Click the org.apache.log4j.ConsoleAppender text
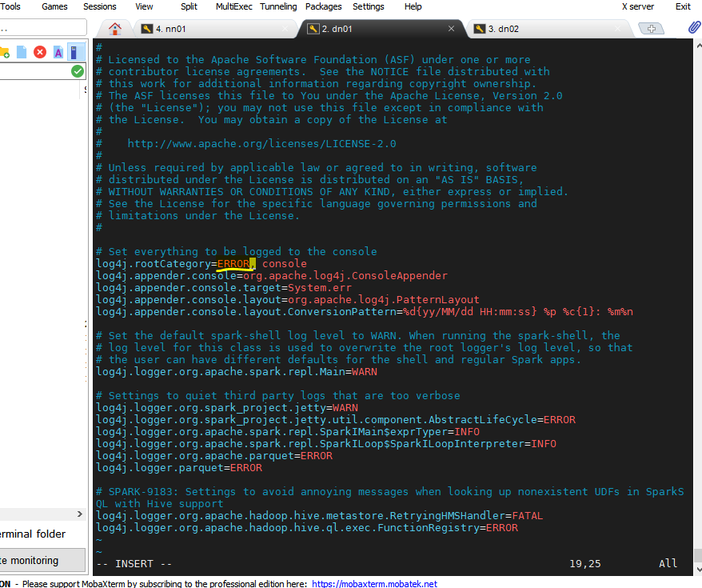Image resolution: width=702 pixels, height=588 pixels. point(345,276)
